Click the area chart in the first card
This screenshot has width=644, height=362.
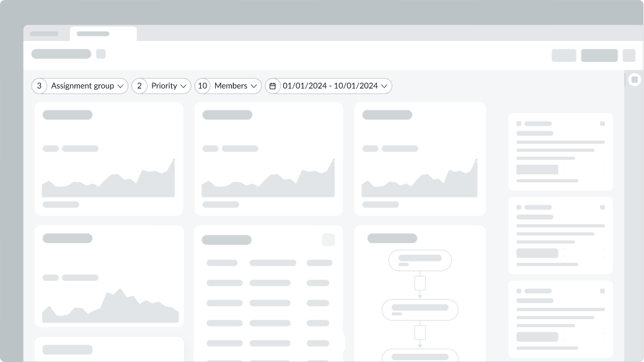coord(109,180)
